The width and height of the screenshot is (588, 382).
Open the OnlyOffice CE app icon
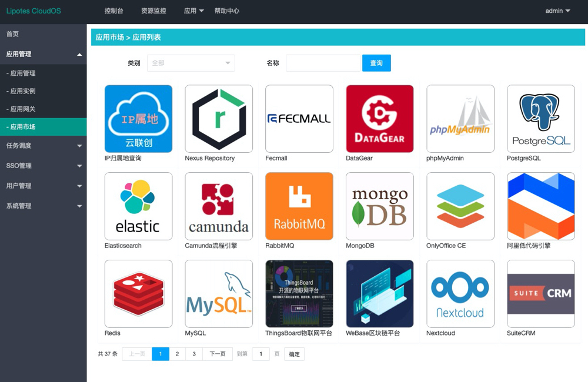[460, 206]
